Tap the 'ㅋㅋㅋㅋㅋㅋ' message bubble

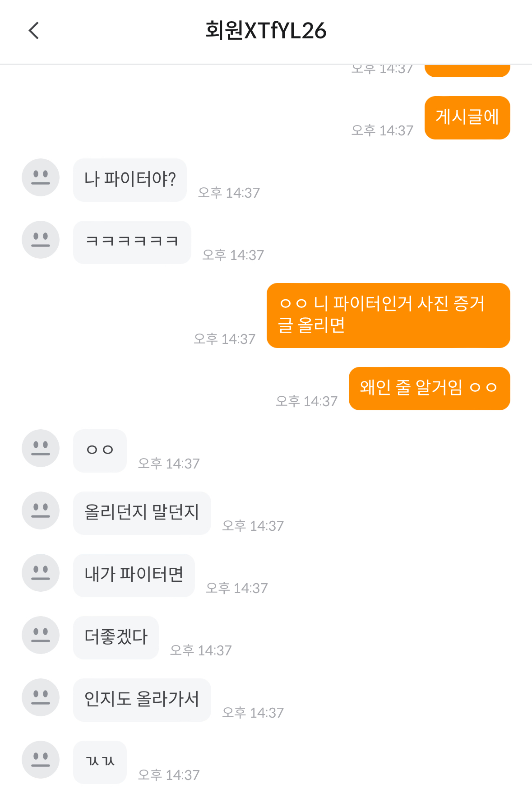pyautogui.click(x=132, y=242)
